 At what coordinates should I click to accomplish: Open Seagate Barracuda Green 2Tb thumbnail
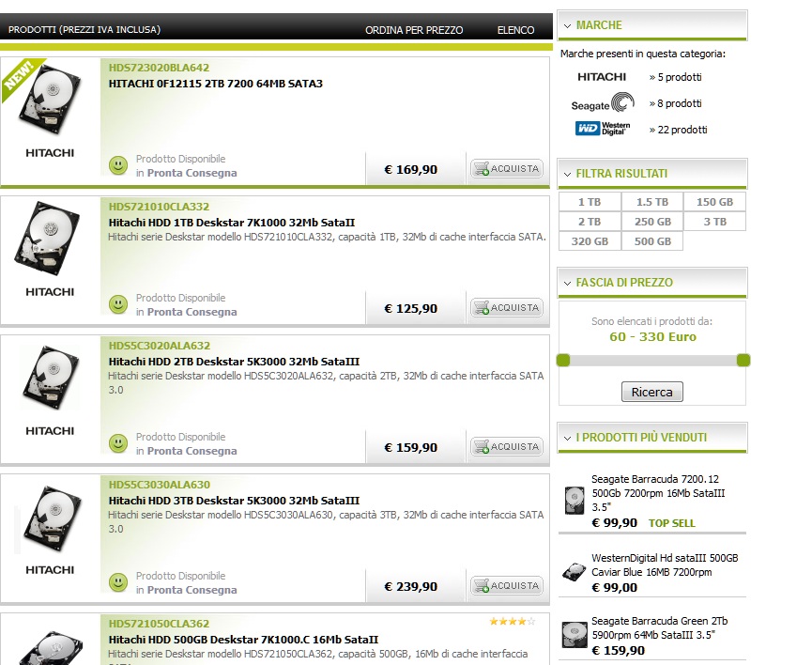click(x=574, y=635)
